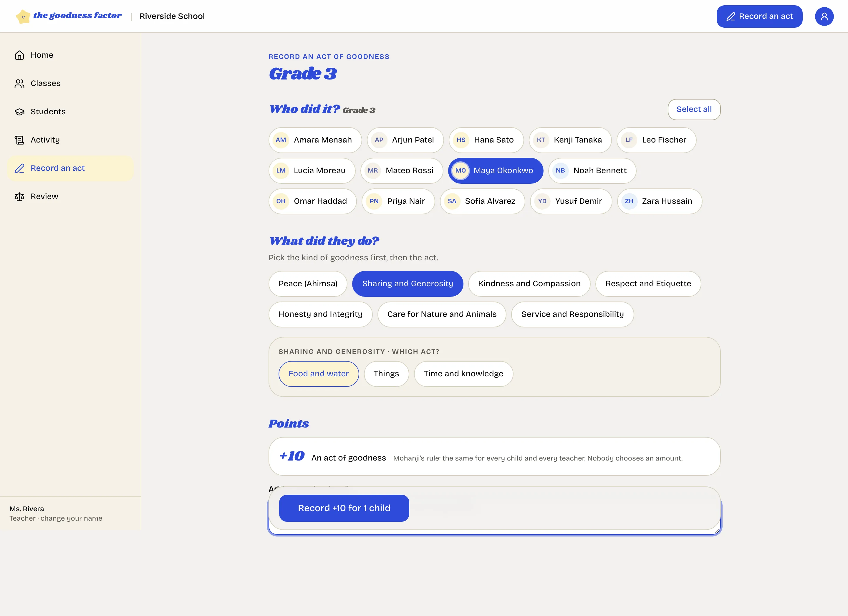The image size is (848, 616).
Task: Toggle student Hana Sato
Action: (x=486, y=140)
